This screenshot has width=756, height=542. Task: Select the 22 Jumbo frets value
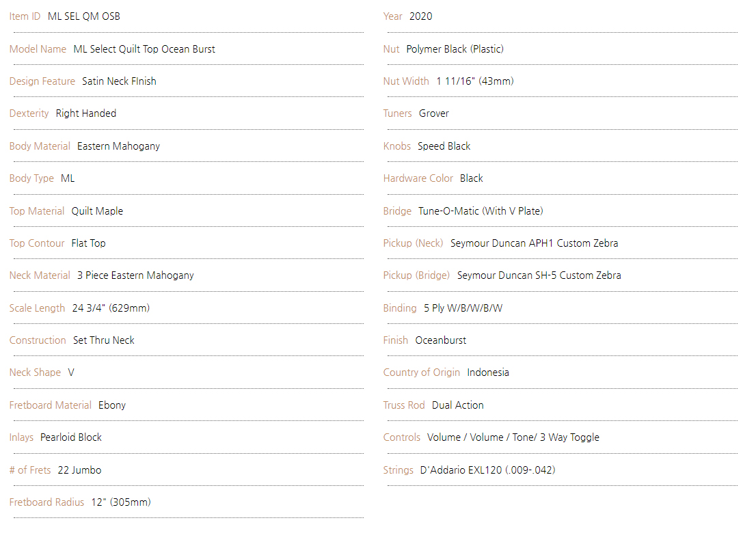coord(79,470)
